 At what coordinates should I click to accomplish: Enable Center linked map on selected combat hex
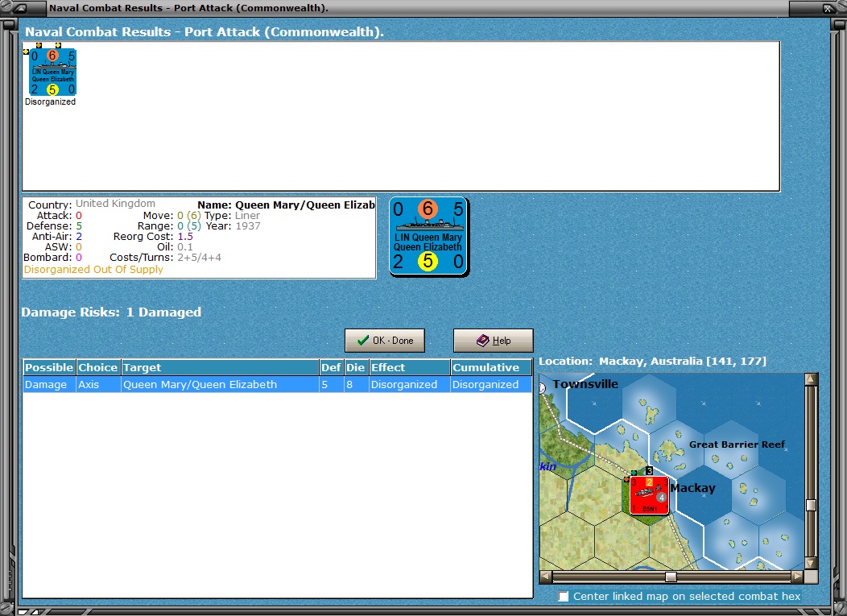pos(564,596)
